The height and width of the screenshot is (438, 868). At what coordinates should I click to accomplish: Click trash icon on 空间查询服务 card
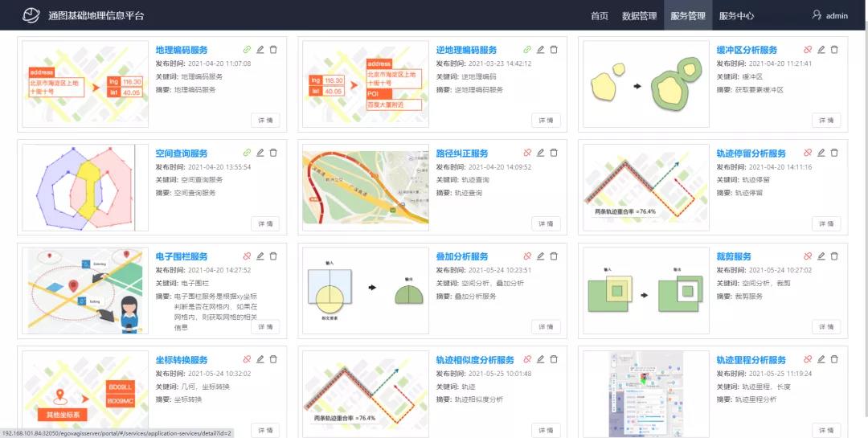click(272, 153)
